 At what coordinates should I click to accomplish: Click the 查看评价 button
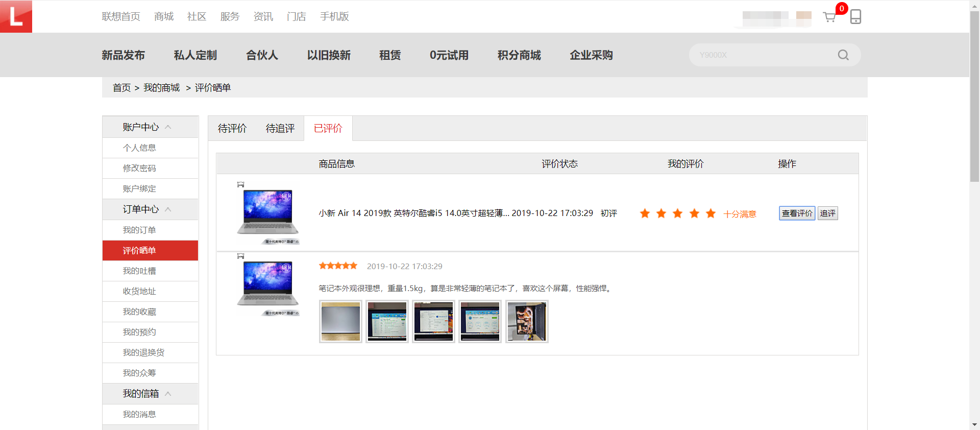[x=797, y=213]
